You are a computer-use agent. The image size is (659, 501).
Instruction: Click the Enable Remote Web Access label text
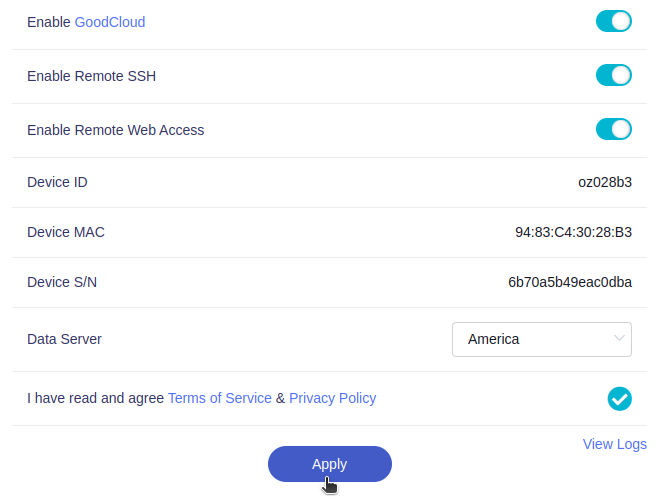click(x=115, y=129)
